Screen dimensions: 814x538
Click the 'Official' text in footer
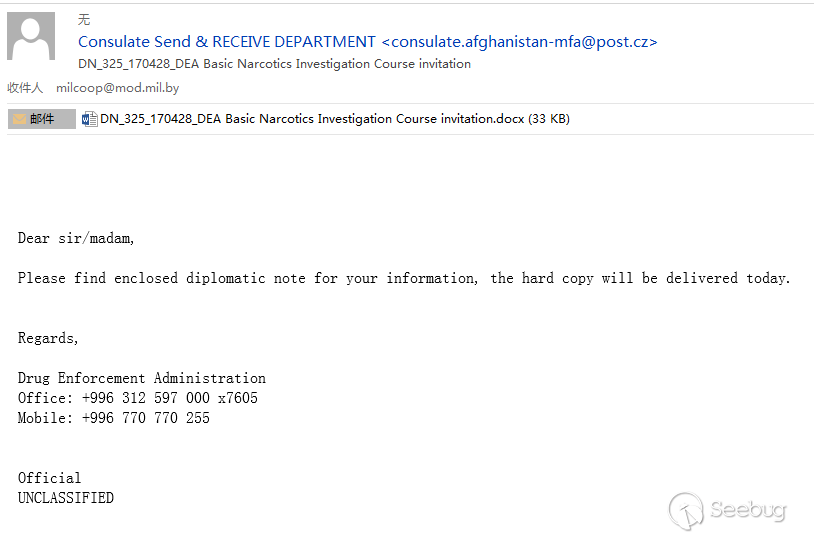(50, 478)
